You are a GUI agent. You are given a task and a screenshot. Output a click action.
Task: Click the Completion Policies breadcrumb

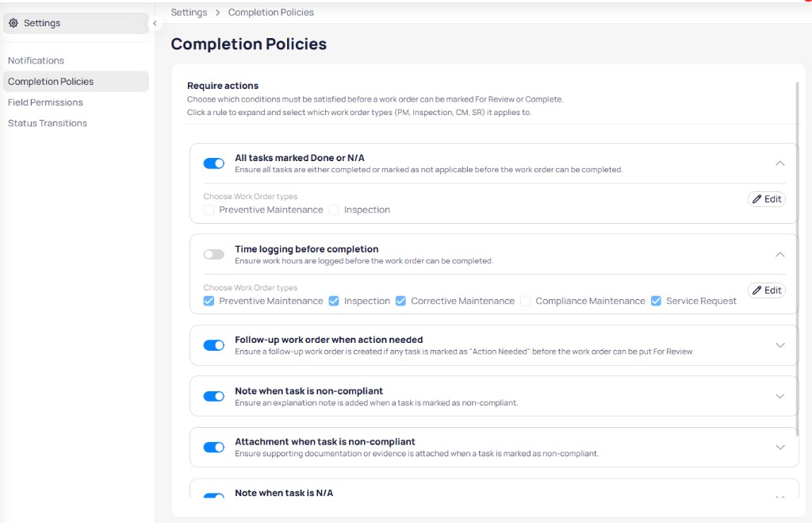(271, 13)
